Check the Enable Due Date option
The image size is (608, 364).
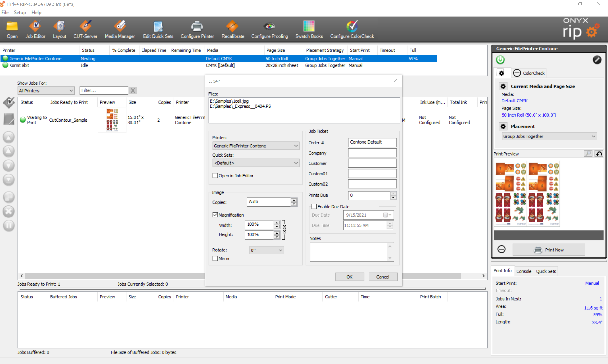click(314, 207)
